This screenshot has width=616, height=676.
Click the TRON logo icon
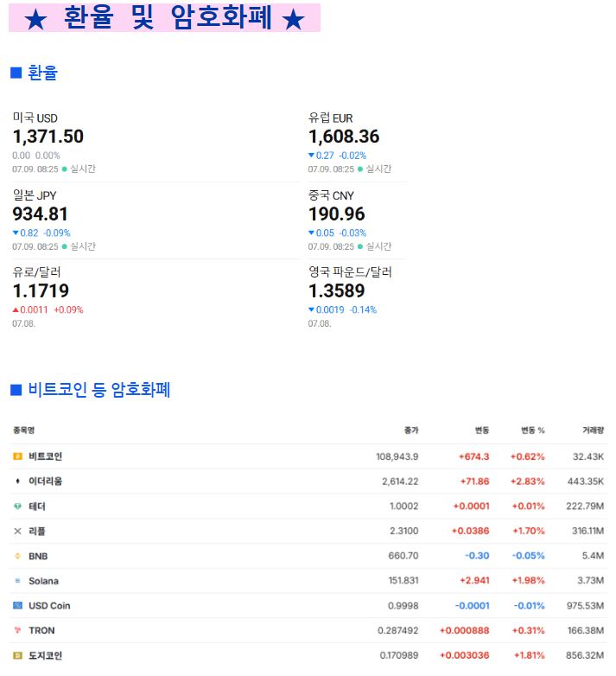pyautogui.click(x=17, y=630)
